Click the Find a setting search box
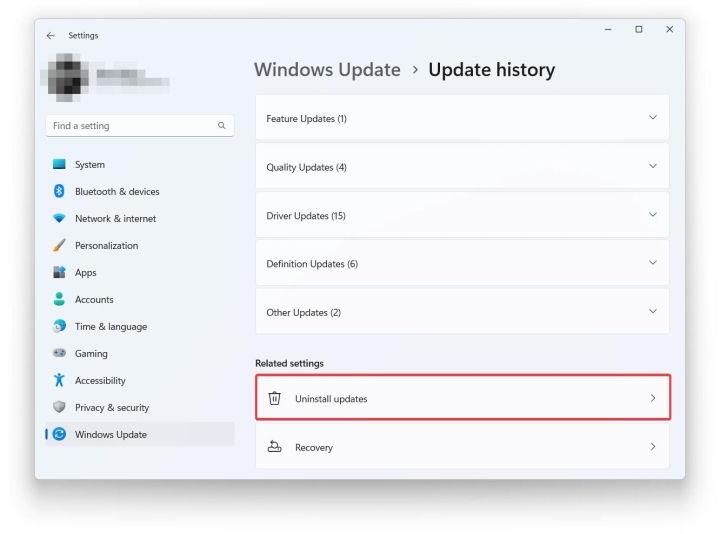720x534 pixels. tap(130, 126)
